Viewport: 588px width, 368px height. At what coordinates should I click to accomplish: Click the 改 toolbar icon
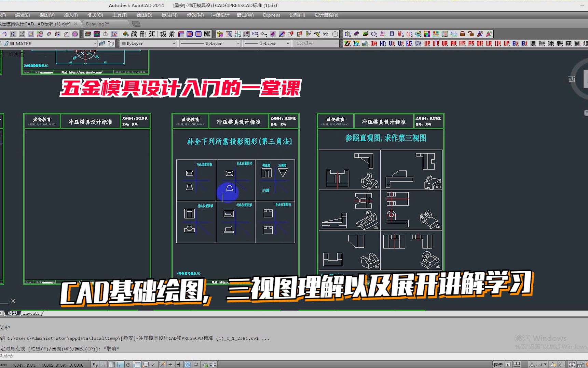134,34
